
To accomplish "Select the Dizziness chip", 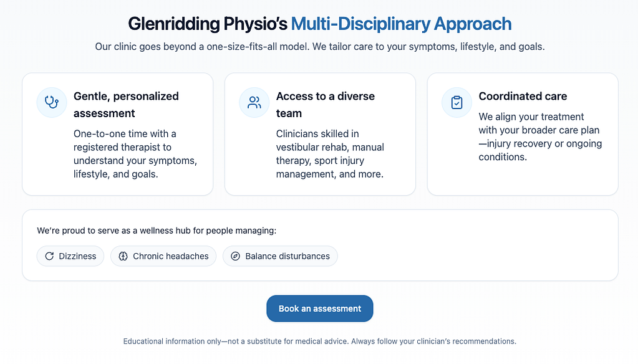I will pos(70,256).
